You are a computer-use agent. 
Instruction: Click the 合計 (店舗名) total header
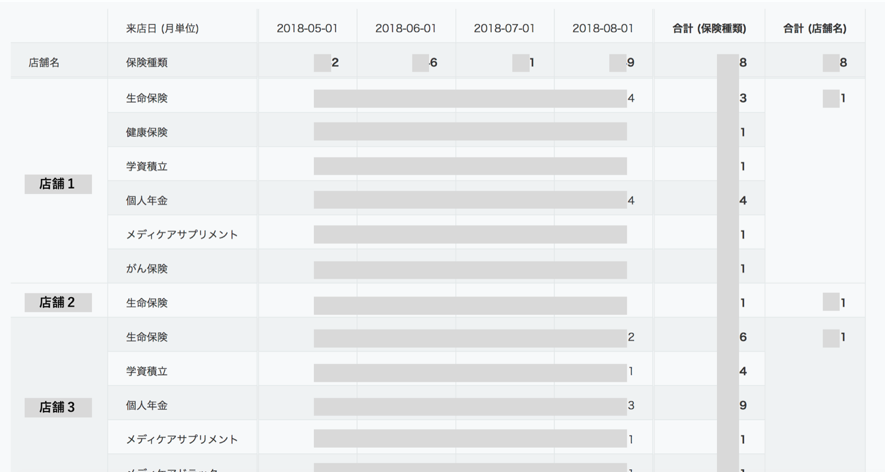[815, 28]
